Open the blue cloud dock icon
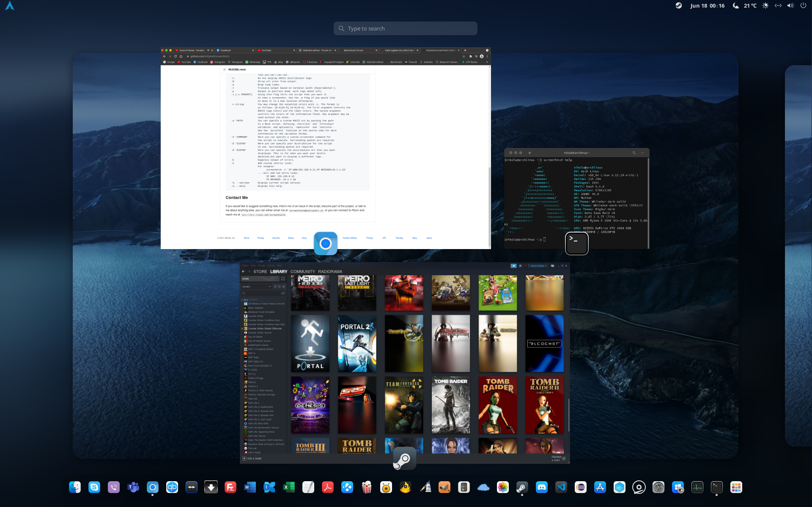812x507 pixels. click(x=483, y=487)
